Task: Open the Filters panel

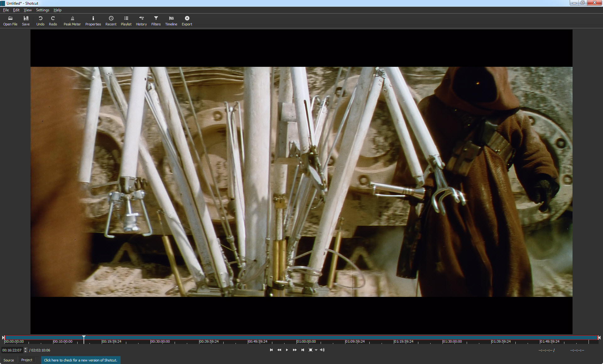Action: click(x=156, y=21)
